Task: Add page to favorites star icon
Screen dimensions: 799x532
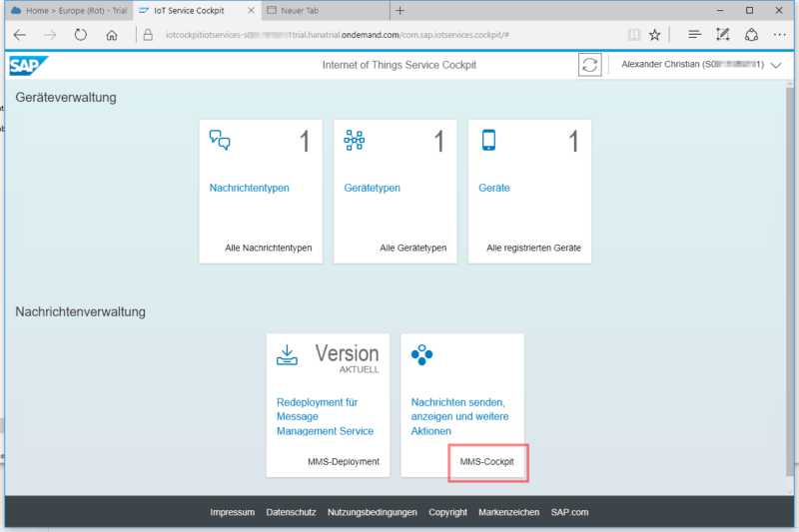Action: point(655,35)
